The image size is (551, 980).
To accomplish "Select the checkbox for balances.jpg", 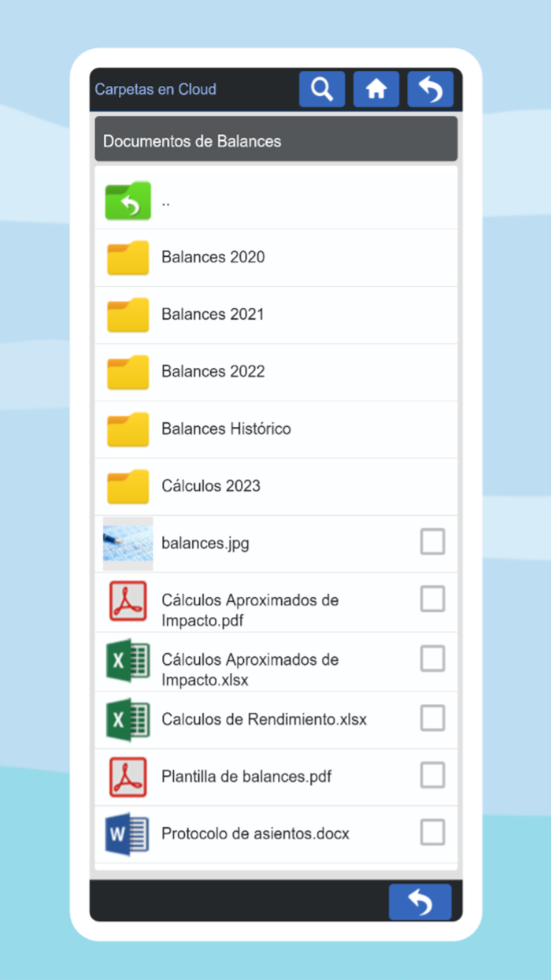I will (x=433, y=542).
